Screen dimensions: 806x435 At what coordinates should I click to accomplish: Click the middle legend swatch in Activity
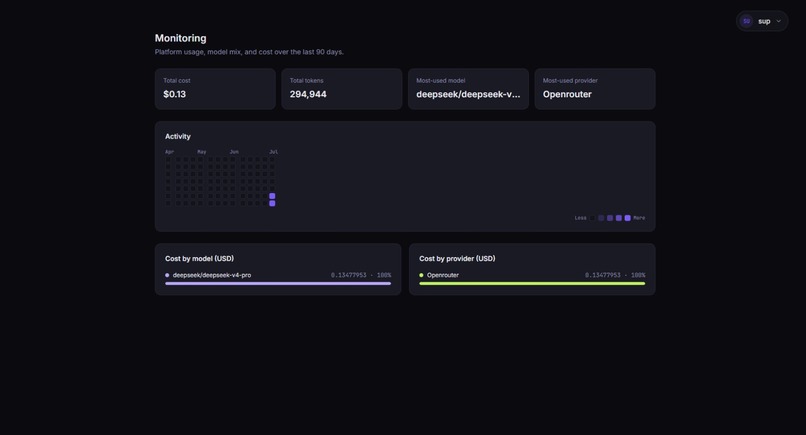[x=610, y=218]
